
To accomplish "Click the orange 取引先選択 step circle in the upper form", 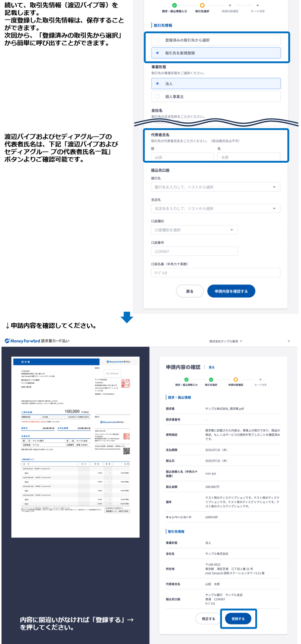I will click(202, 5).
